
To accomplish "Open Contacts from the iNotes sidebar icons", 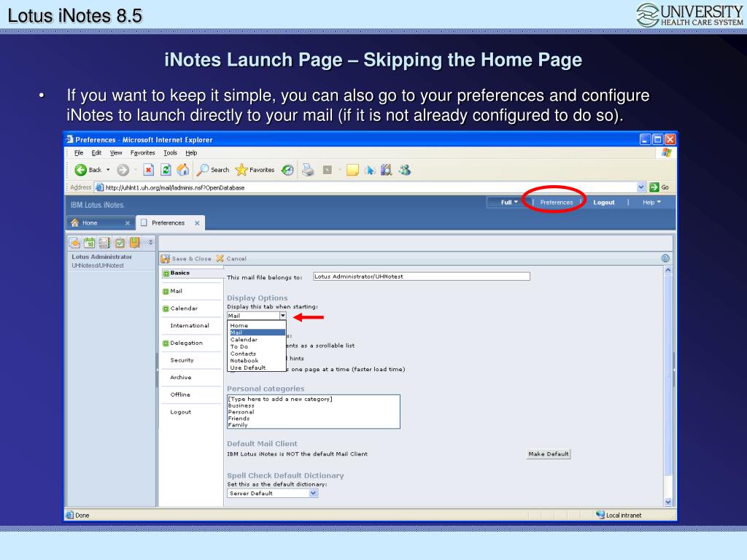I will (104, 243).
